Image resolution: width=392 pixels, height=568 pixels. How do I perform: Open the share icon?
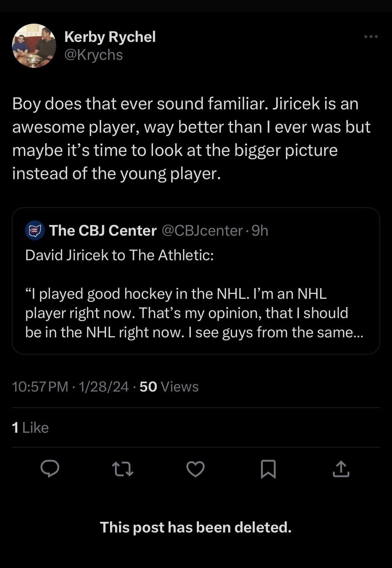(341, 469)
